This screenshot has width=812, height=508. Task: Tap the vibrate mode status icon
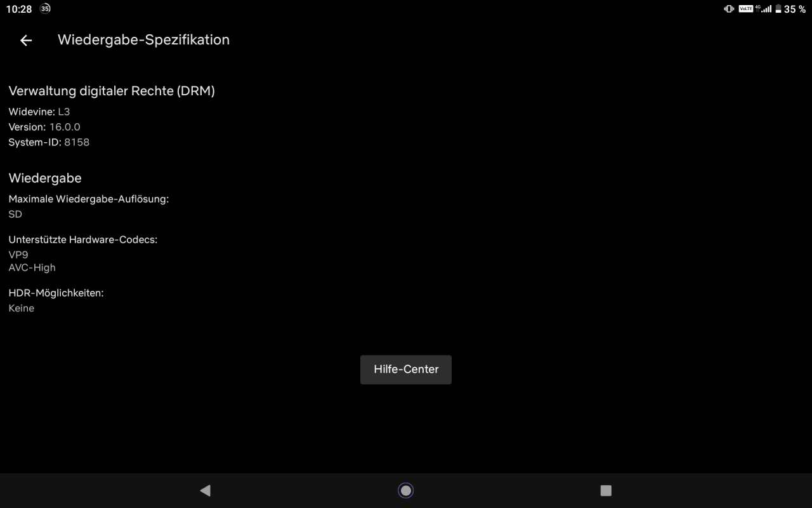tap(729, 9)
